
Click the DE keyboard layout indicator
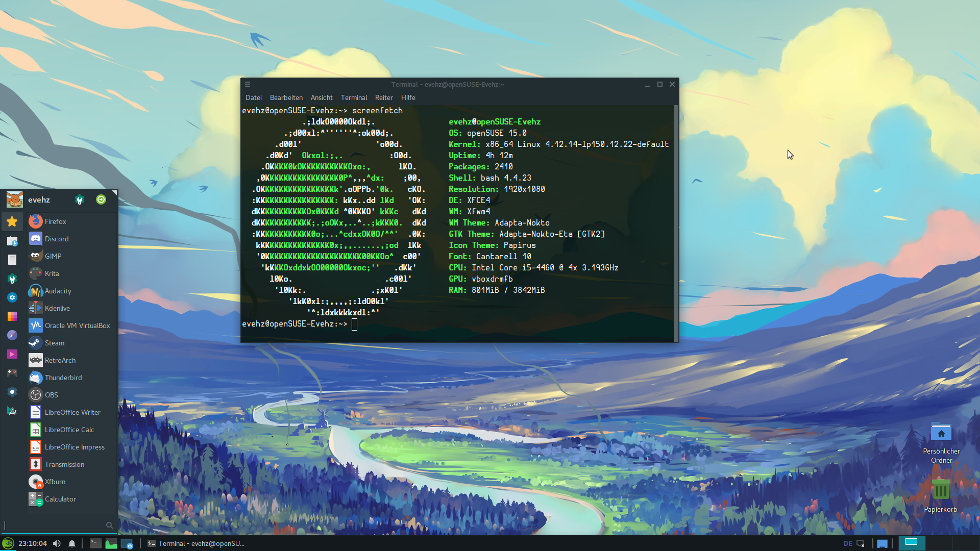[848, 543]
